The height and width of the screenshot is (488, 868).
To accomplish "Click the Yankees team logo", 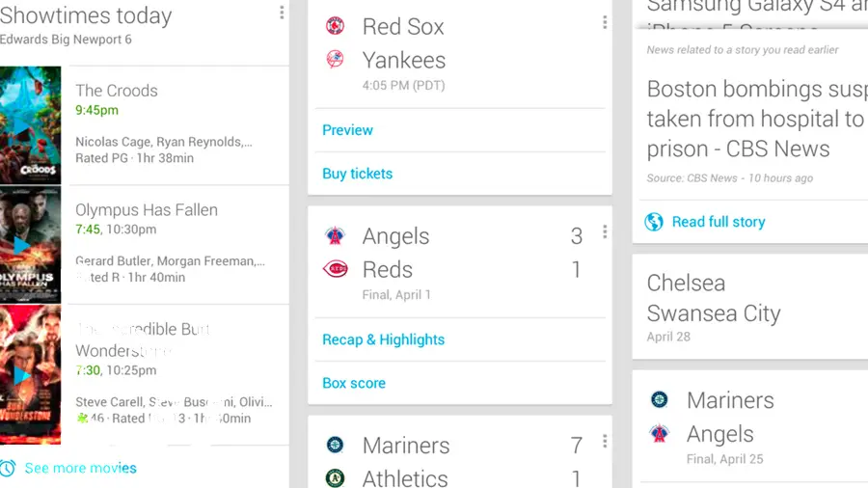I will click(335, 59).
